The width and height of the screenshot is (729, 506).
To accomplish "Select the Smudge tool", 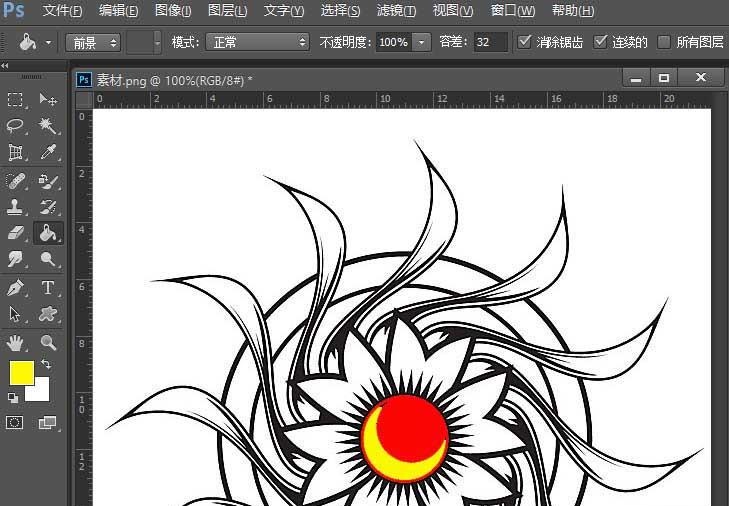I will point(15,259).
